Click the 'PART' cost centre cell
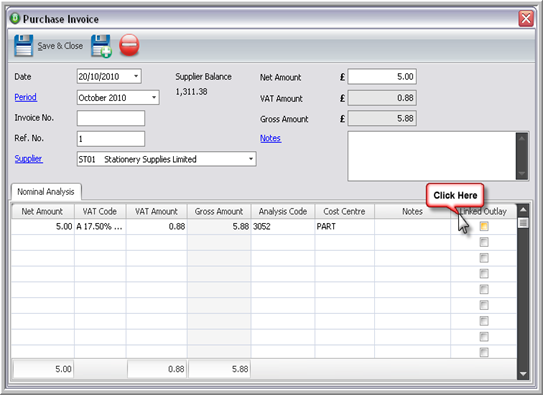The image size is (543, 395). [x=345, y=227]
